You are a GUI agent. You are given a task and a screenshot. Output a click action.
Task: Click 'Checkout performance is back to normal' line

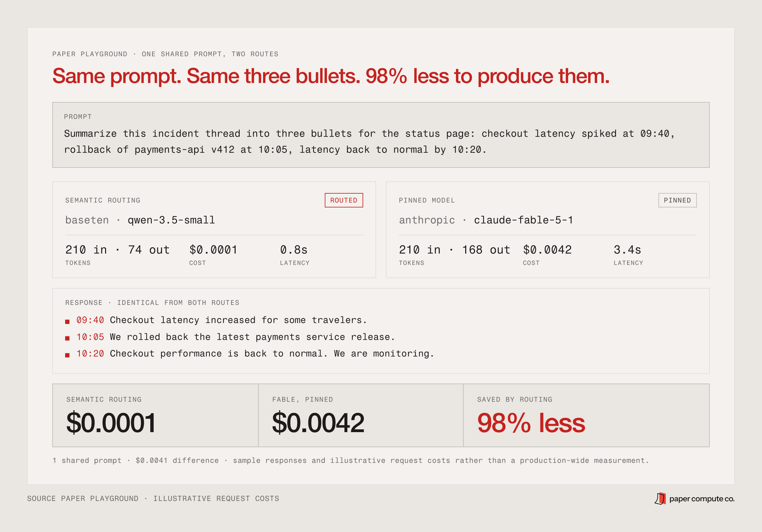(x=272, y=353)
